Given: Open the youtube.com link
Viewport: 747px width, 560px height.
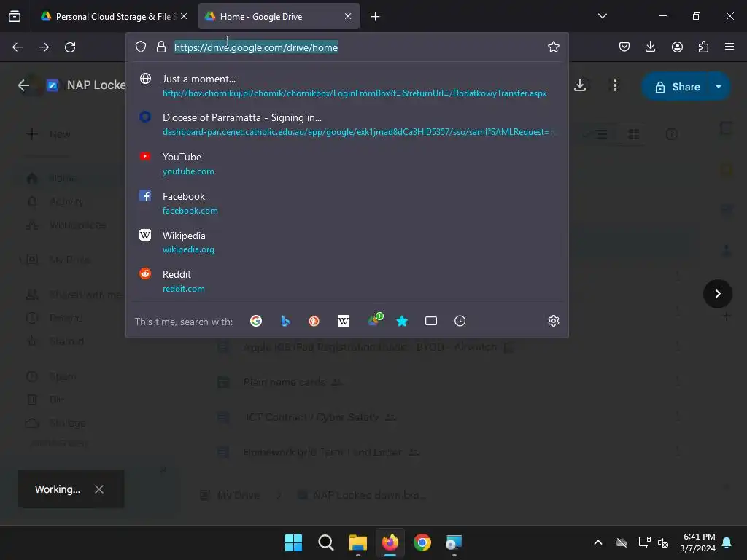Looking at the screenshot, I should [188, 171].
